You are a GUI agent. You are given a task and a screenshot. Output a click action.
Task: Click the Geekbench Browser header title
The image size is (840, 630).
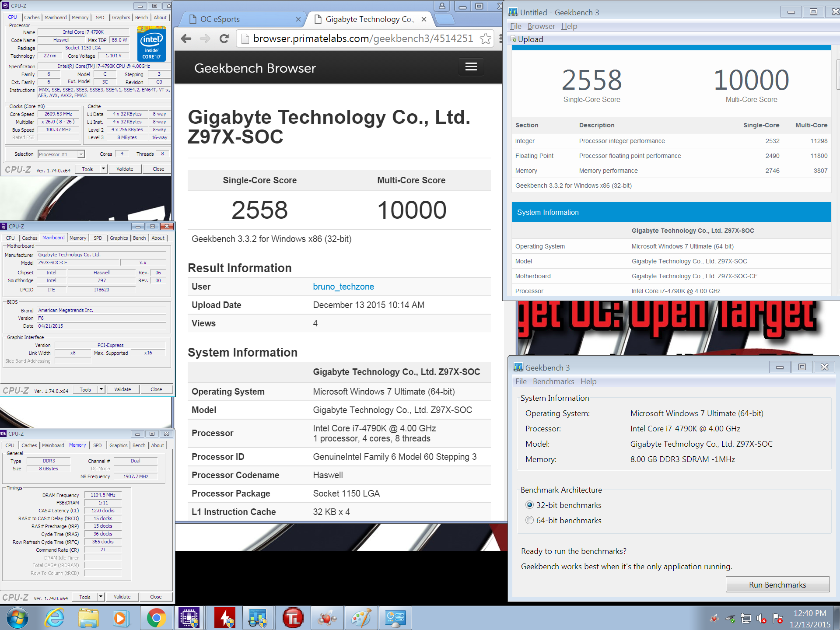[255, 68]
